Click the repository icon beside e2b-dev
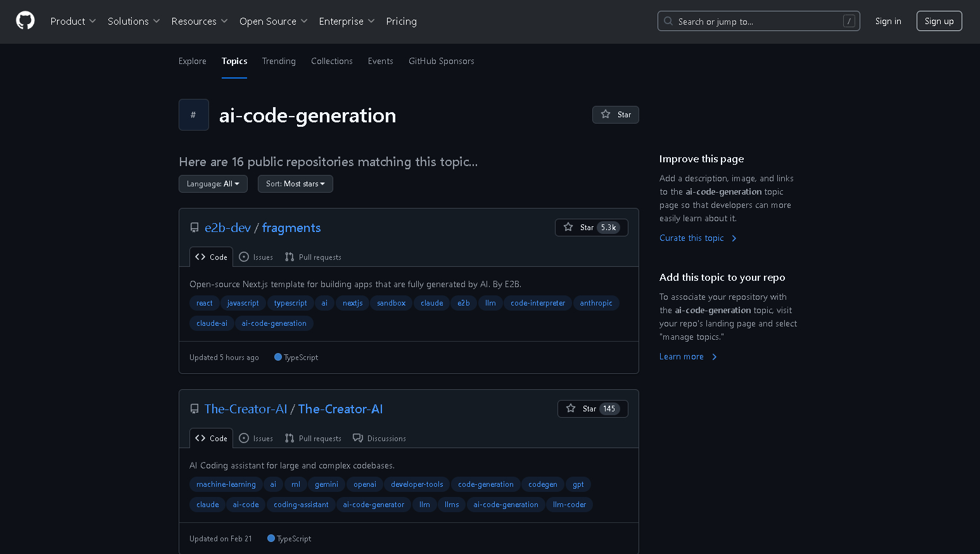This screenshot has width=980, height=554. (x=194, y=228)
